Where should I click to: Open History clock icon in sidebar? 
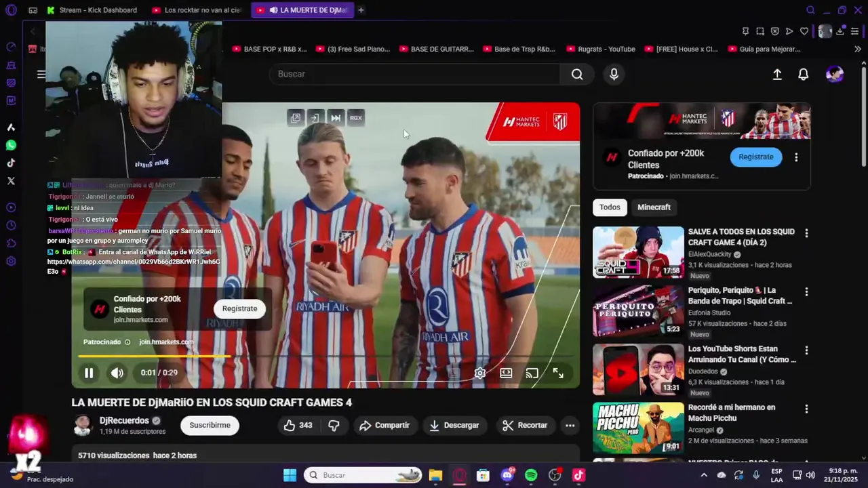11,226
